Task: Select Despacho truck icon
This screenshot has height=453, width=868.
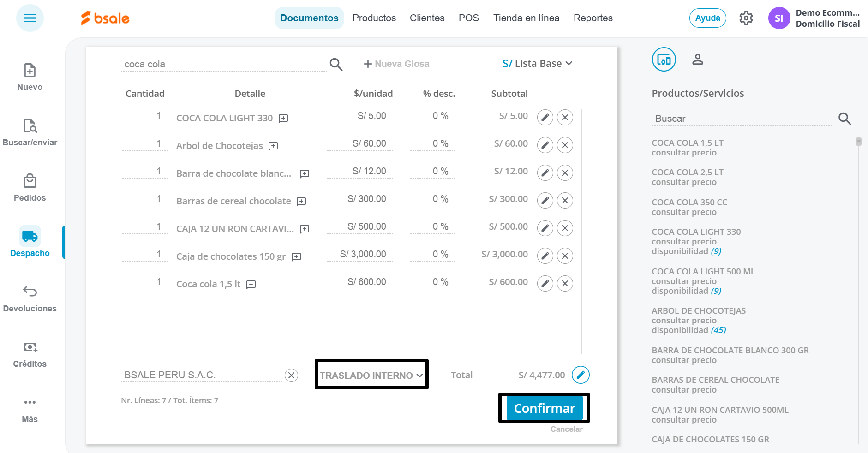Action: (30, 236)
